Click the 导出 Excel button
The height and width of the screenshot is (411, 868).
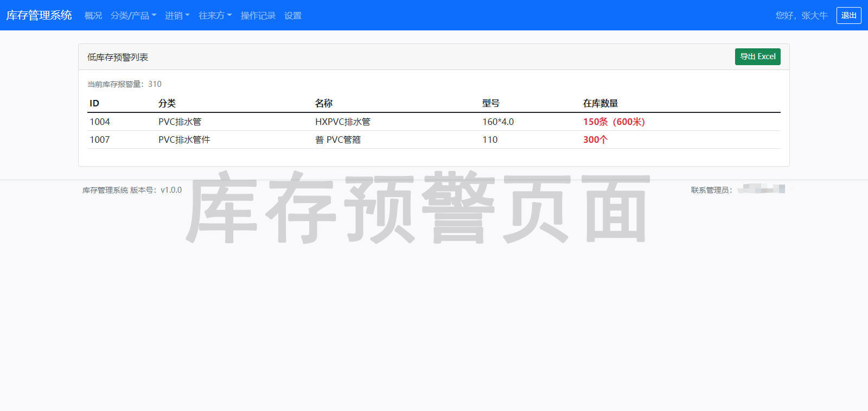pos(757,56)
